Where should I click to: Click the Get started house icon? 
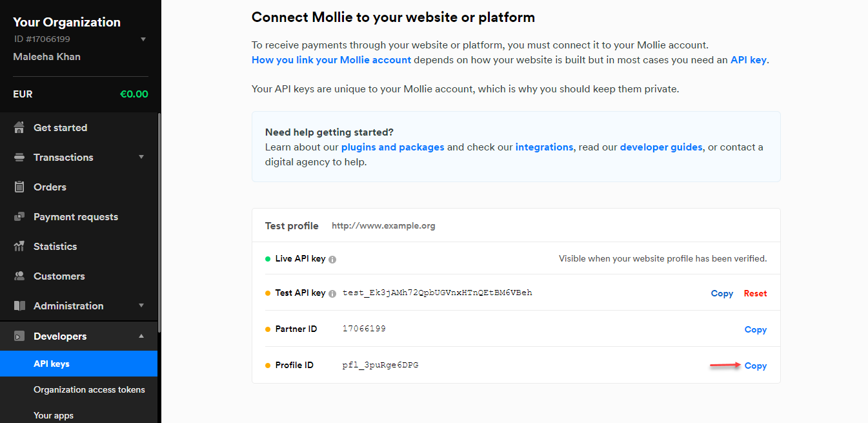19,127
